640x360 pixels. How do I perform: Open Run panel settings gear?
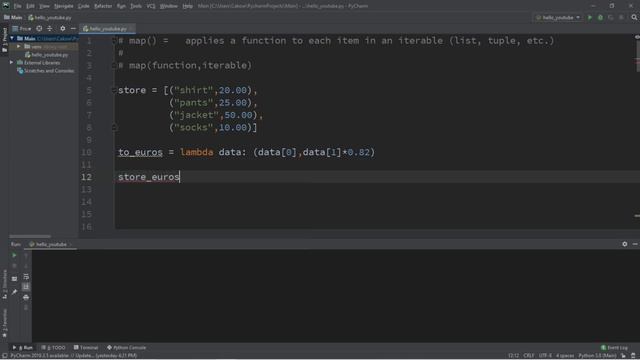624,244
